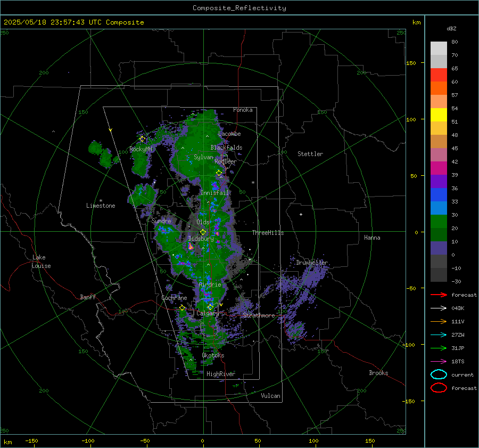Click the Lake Louise label
The height and width of the screenshot is (448, 479).
pyautogui.click(x=41, y=262)
